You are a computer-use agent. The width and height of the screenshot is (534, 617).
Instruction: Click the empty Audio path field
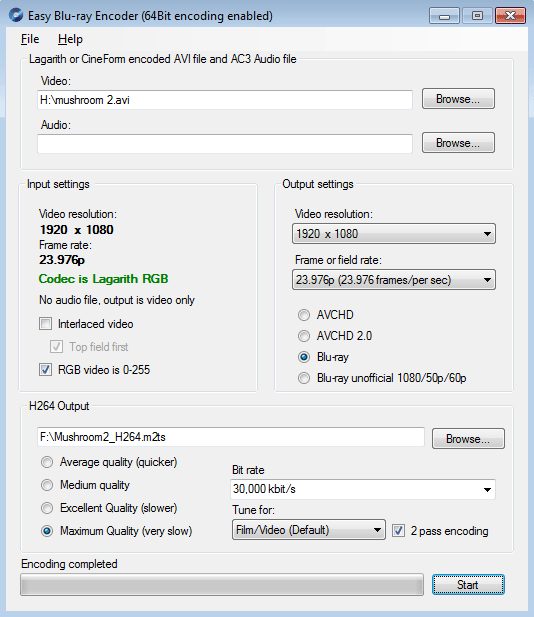tap(225, 144)
